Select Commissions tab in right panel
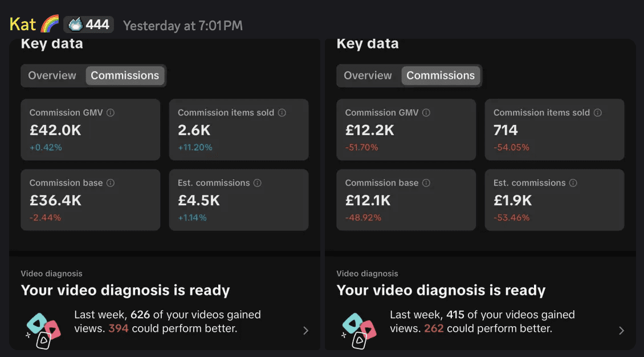 click(x=441, y=76)
